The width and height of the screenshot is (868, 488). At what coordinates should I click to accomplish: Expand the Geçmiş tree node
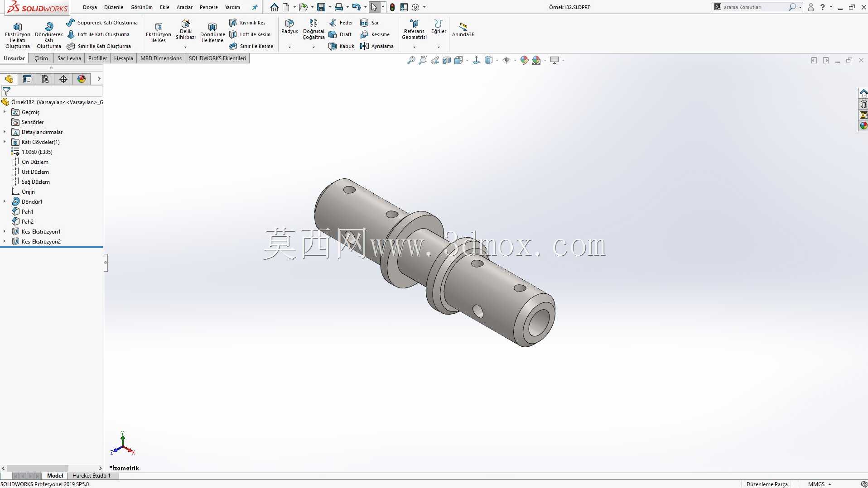coord(5,112)
